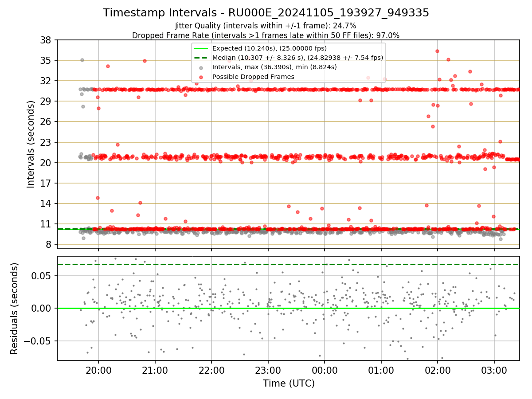Click the dashed green Median sample in legend
Screen dimensions: 532x399
point(201,58)
